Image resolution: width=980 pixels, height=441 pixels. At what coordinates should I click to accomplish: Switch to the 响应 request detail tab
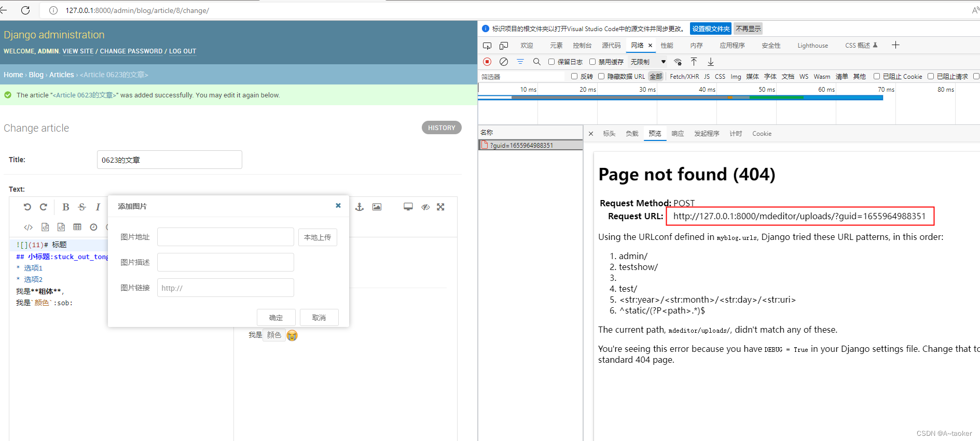pos(678,134)
